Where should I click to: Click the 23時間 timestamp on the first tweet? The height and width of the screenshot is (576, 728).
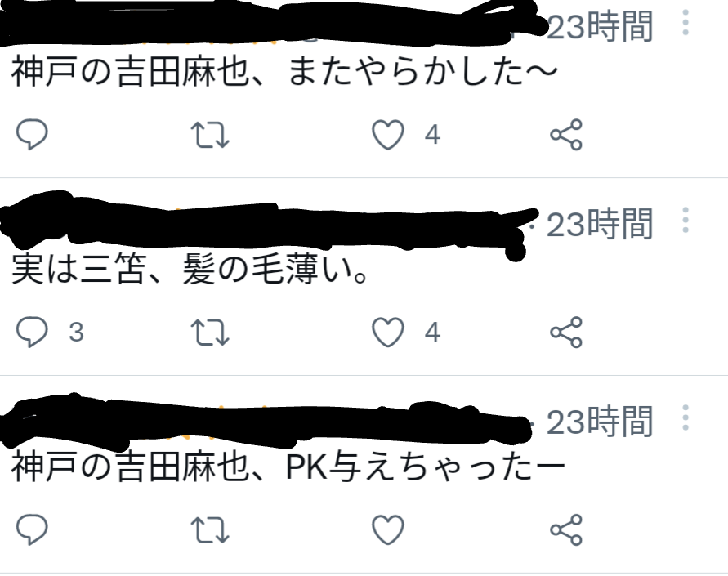600,26
